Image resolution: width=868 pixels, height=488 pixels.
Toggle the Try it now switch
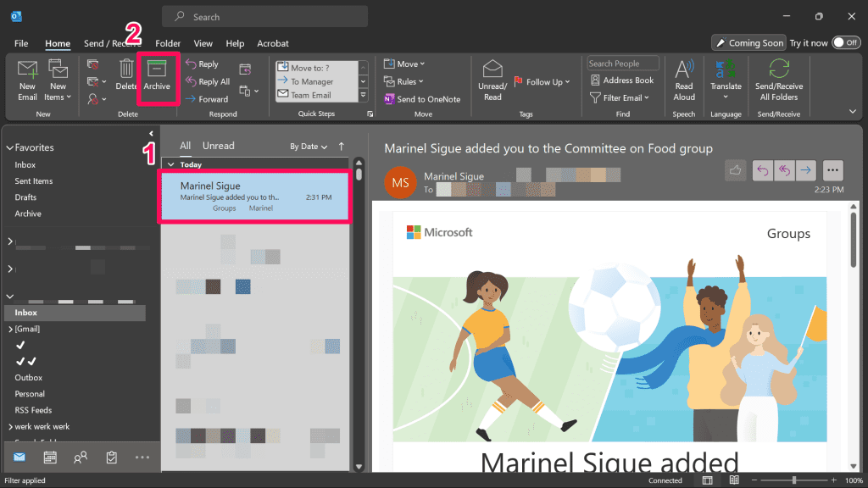point(845,42)
